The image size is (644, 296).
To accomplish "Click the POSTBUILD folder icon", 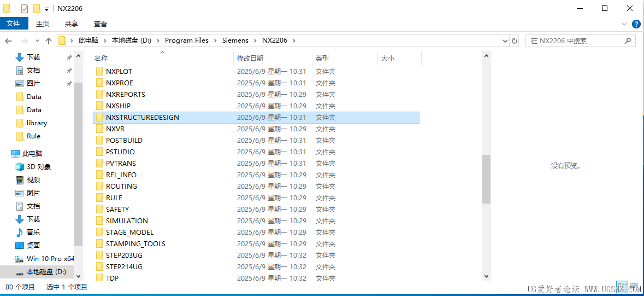I will click(x=99, y=141).
